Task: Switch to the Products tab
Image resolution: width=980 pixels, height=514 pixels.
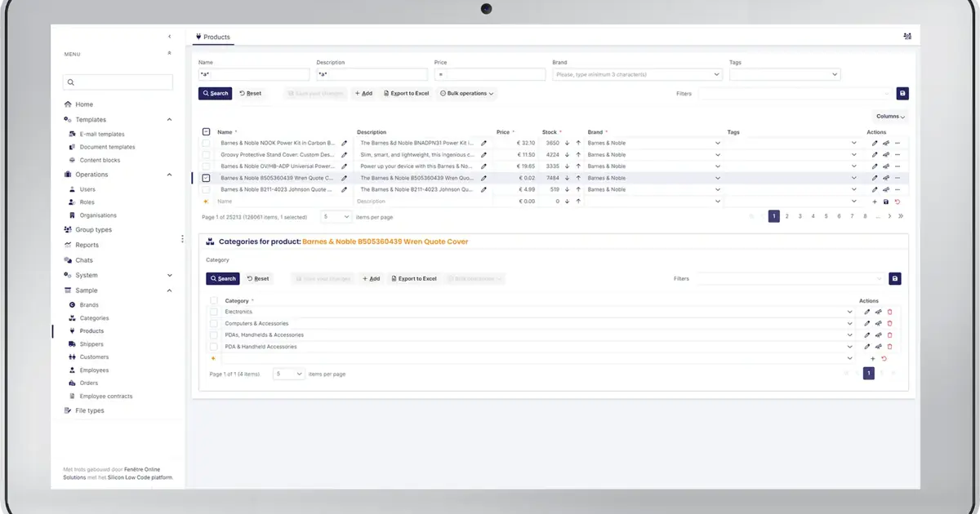Action: coord(213,36)
